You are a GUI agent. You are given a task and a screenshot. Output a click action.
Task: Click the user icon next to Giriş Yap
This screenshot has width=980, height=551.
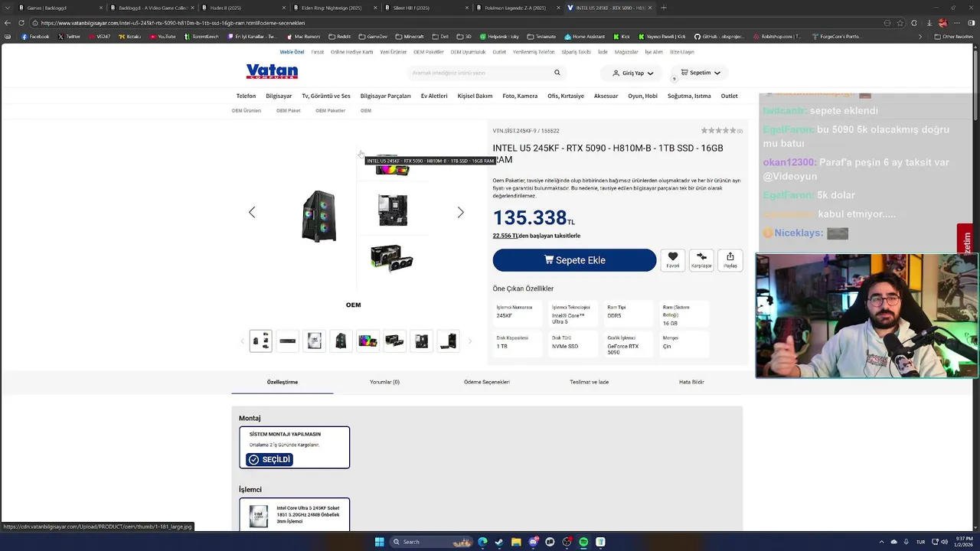[616, 73]
